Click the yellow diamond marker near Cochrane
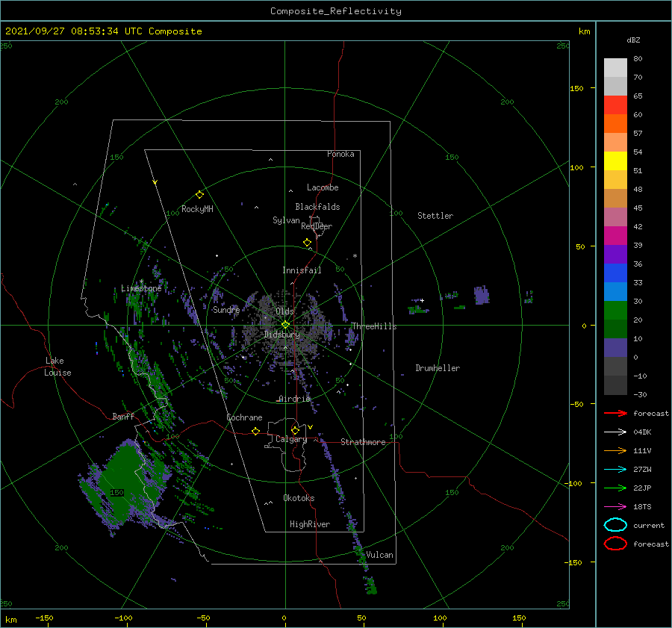Screen dimensions: 672x628 (x=256, y=432)
